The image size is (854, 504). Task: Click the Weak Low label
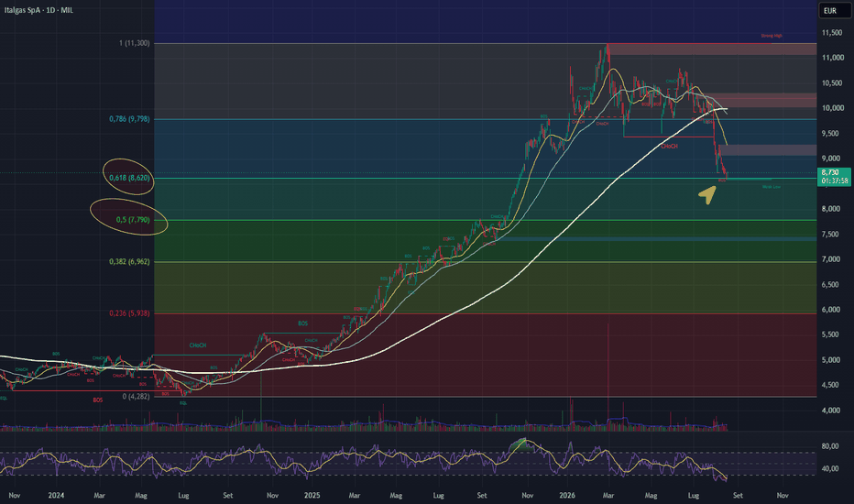(772, 187)
